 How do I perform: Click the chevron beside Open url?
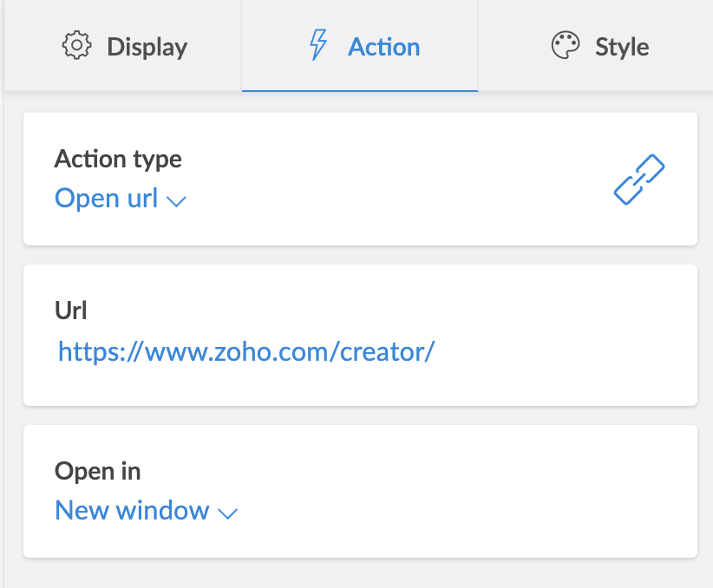[x=177, y=201]
